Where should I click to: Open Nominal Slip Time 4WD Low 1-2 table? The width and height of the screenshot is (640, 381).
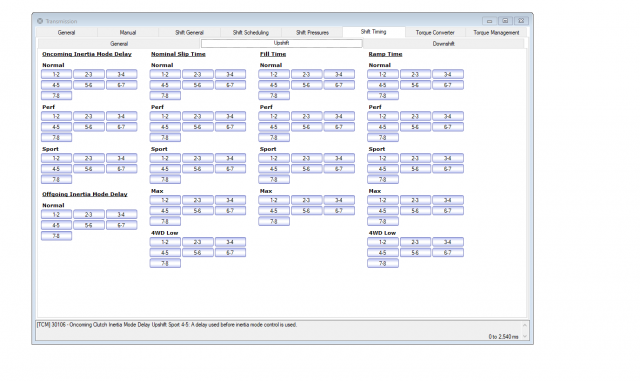tap(165, 242)
